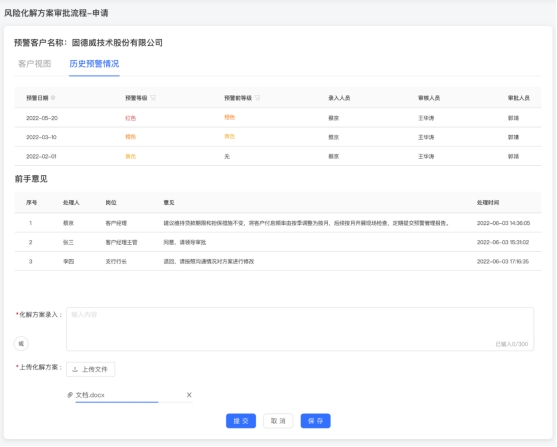
Task: Remove attachment 文档.docx with X icon
Action: point(189,395)
